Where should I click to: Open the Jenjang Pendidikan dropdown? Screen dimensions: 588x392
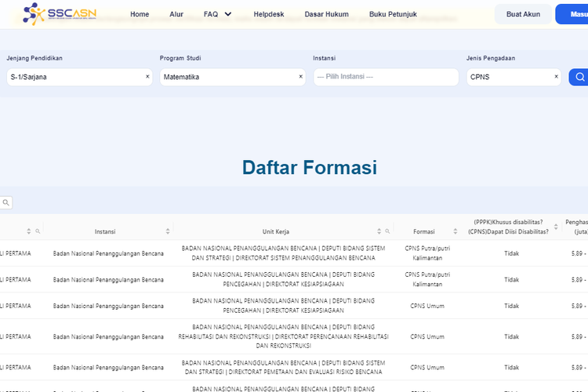74,77
